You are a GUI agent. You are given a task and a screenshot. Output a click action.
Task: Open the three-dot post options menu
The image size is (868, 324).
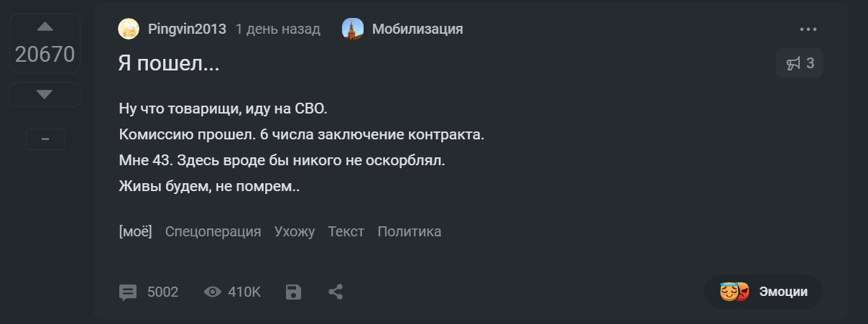(x=808, y=29)
